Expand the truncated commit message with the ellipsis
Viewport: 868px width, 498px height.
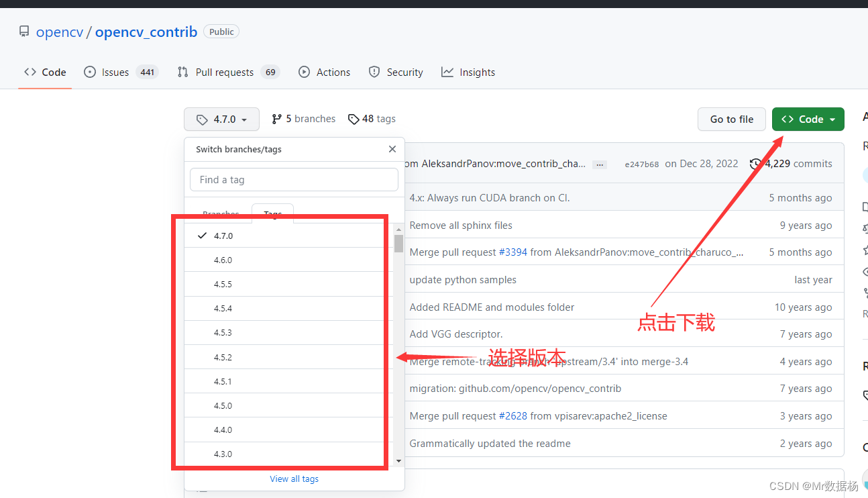coord(599,163)
